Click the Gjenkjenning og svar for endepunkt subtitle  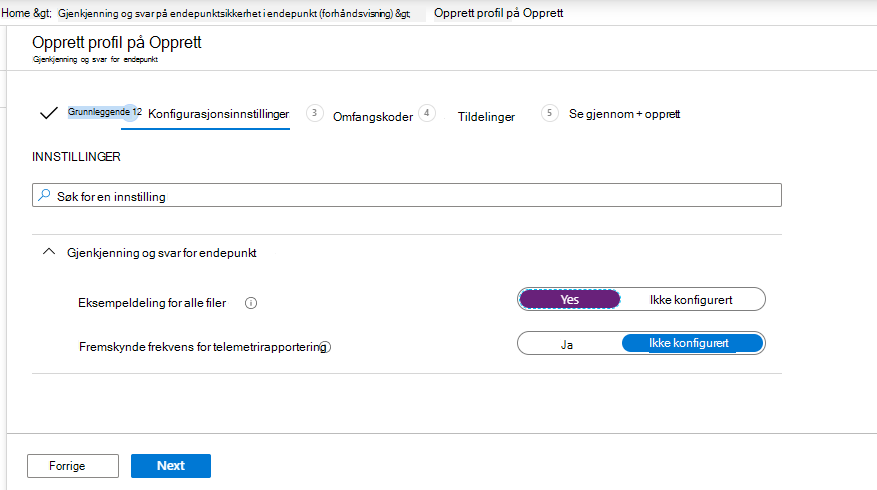[x=95, y=59]
